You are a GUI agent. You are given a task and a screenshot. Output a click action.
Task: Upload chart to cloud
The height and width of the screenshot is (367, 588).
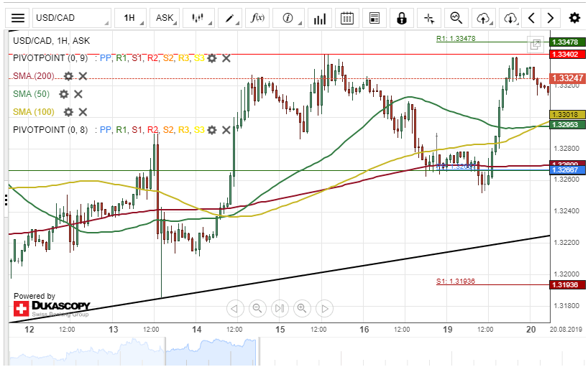483,18
